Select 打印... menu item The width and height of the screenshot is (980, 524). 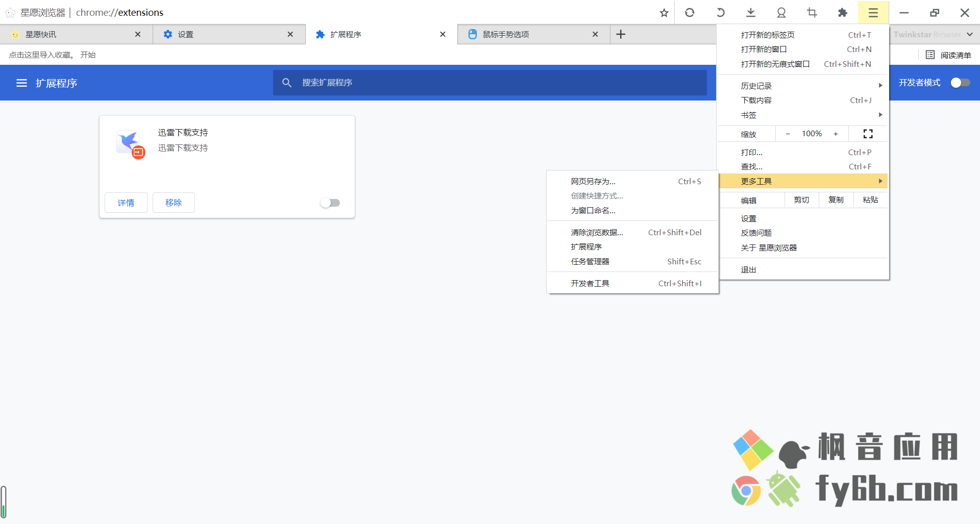803,152
